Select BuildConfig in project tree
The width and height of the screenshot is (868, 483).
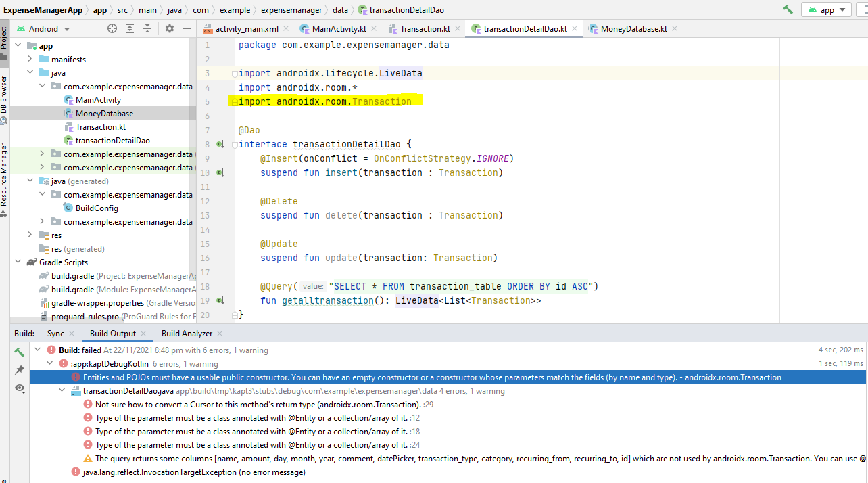click(97, 208)
